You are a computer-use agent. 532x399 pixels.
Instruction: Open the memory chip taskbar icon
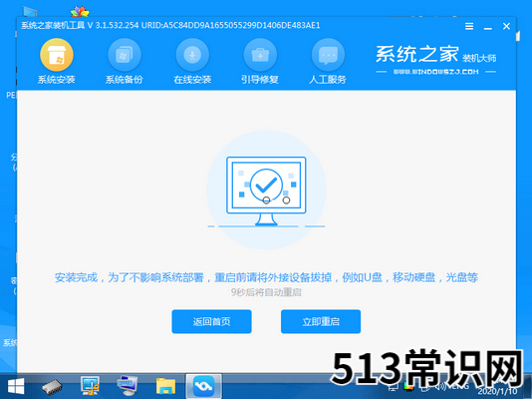[52, 387]
